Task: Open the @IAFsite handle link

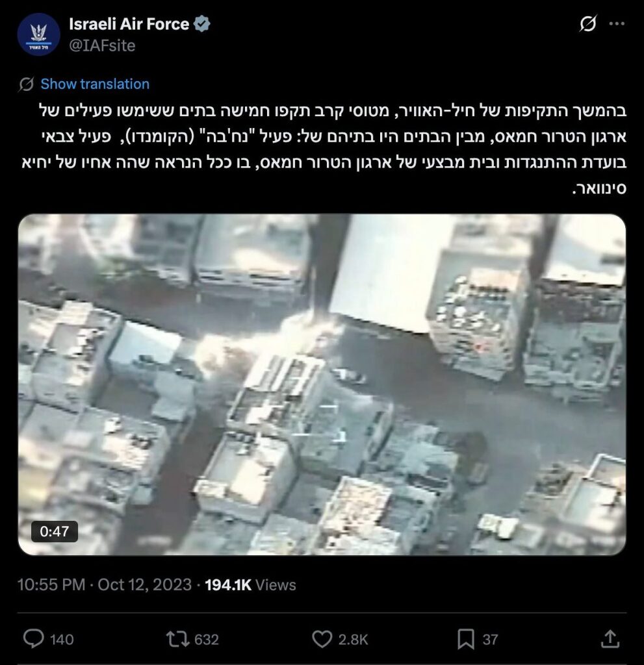Action: [102, 45]
